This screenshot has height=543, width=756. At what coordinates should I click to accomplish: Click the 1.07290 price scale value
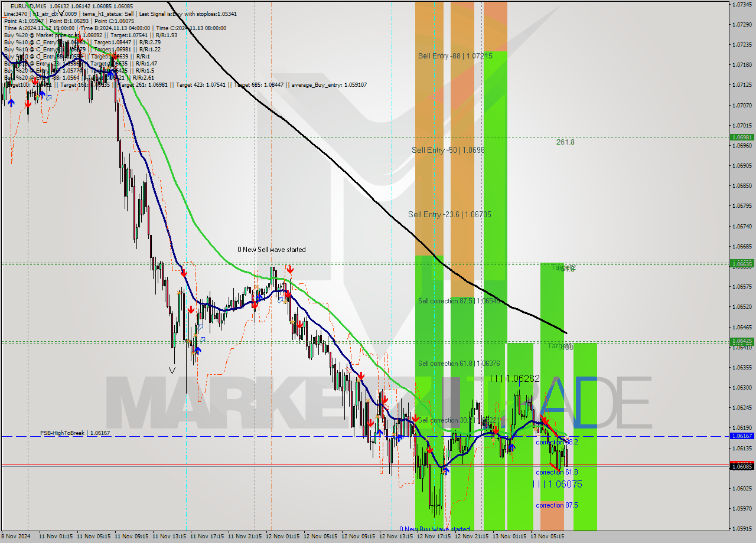(742, 24)
